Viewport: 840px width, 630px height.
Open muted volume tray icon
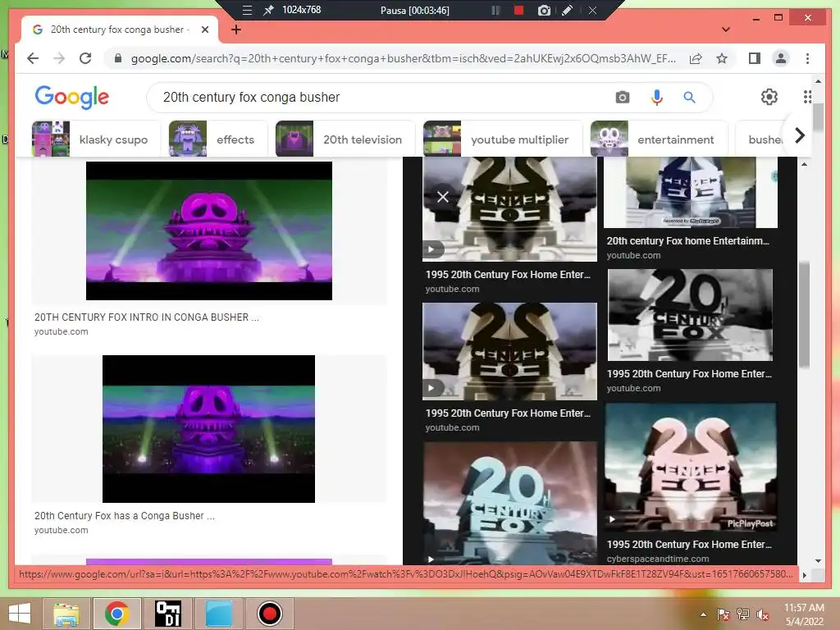[762, 614]
